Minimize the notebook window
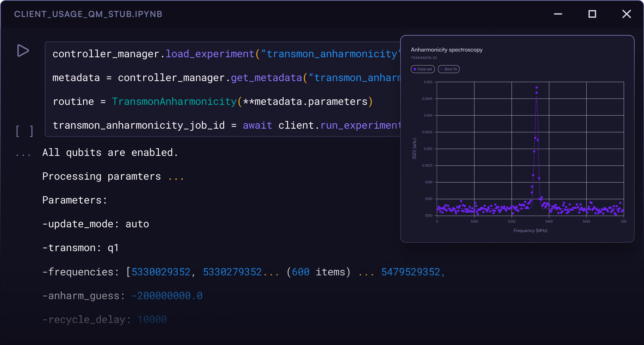Viewport: 644px width, 345px height. pyautogui.click(x=558, y=14)
